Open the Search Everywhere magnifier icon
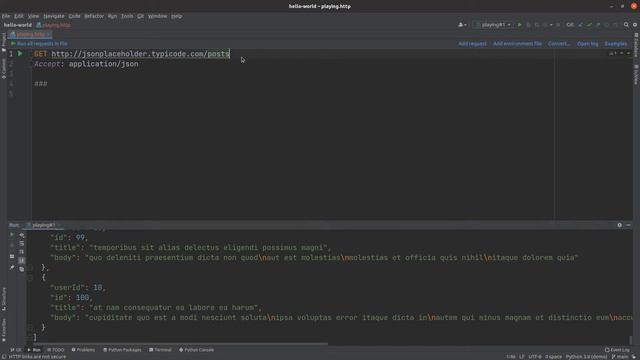 pos(626,25)
